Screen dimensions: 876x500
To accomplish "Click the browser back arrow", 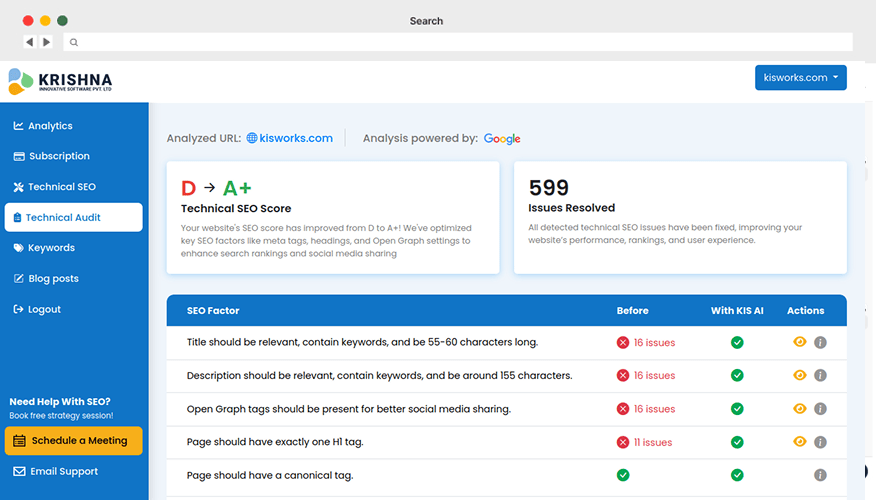I will 30,41.
